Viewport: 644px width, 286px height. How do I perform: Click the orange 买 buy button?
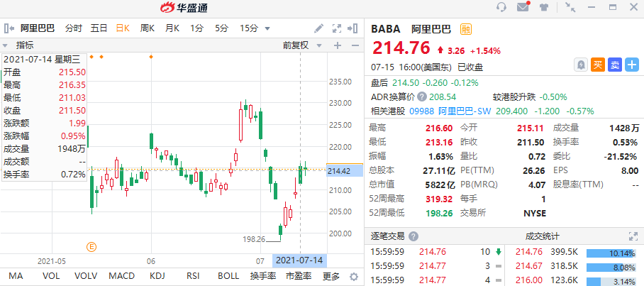point(598,65)
